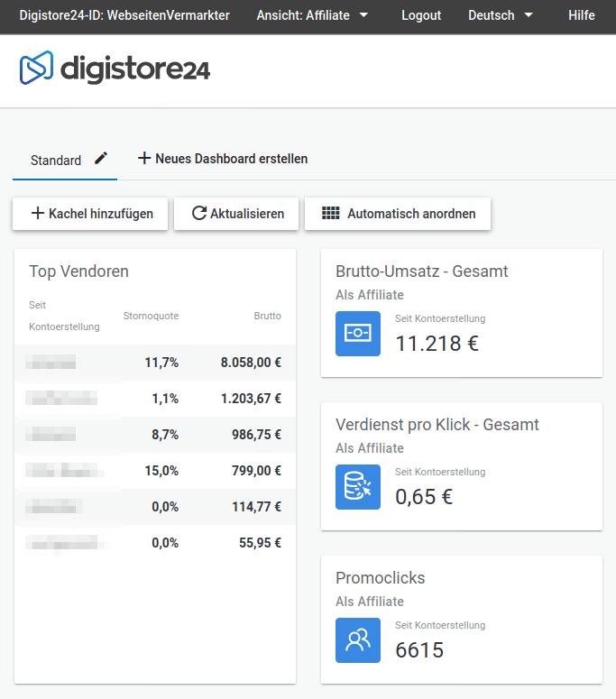This screenshot has height=699, width=616.
Task: Click Neues Dashboard erstellen
Action: click(x=223, y=159)
